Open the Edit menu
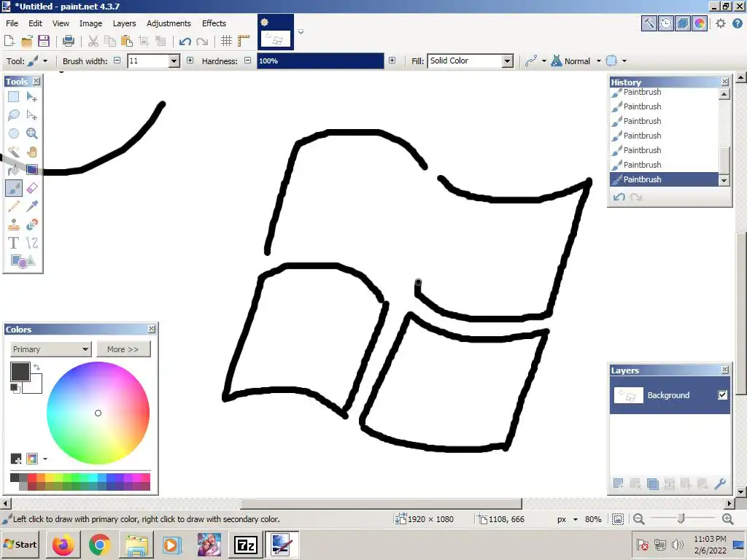Viewport: 747px width, 560px height. pos(35,23)
